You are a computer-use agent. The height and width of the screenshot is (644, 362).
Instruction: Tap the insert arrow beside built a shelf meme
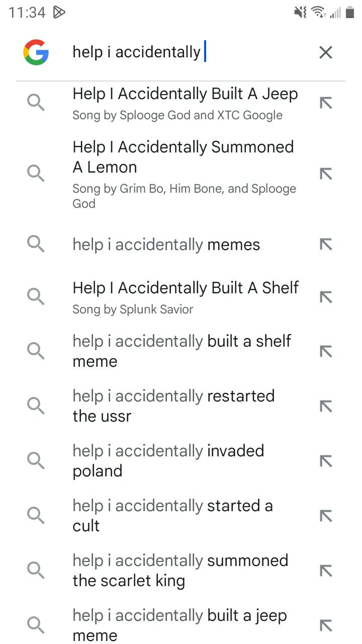click(x=326, y=351)
